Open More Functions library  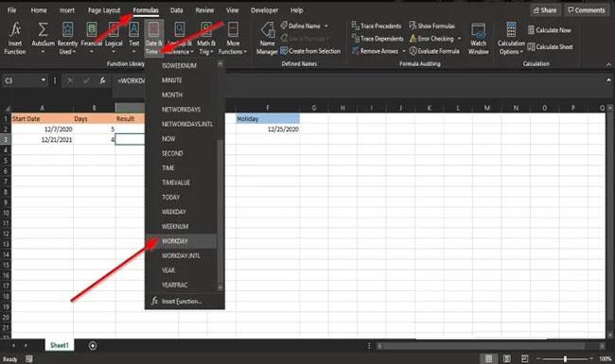233,39
